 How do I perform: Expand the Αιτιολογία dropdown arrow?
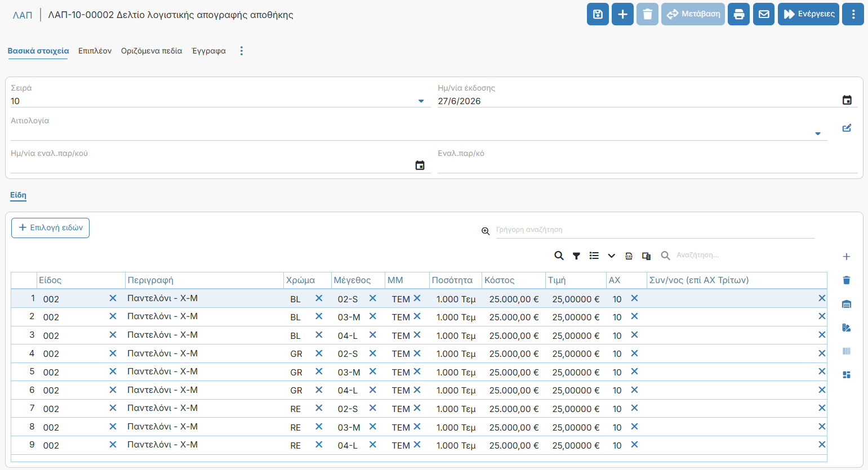(818, 134)
